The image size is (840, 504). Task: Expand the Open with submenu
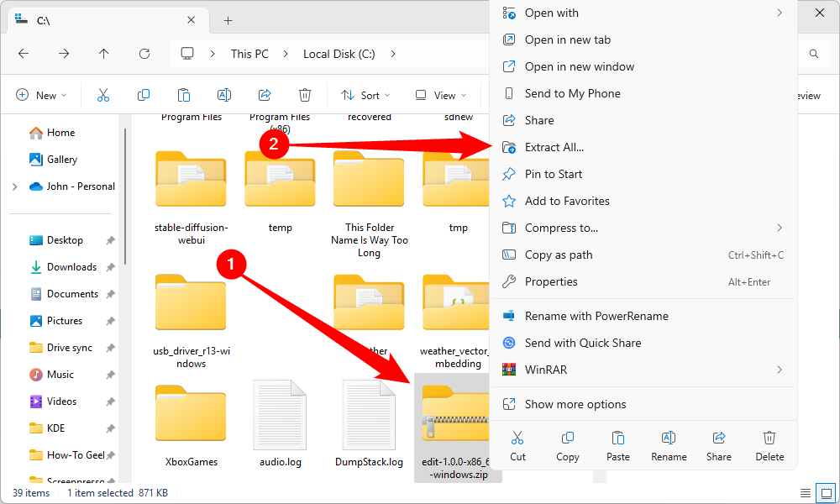click(780, 13)
